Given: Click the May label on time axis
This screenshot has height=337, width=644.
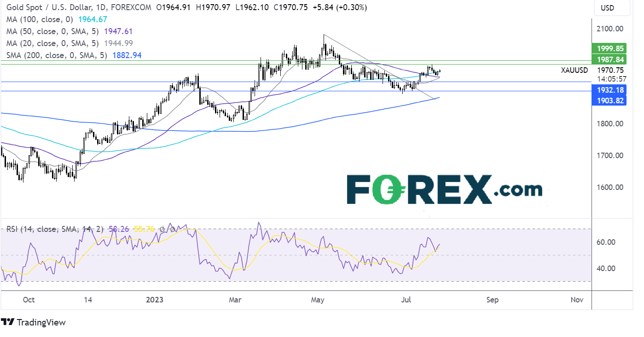Looking at the screenshot, I should [317, 300].
